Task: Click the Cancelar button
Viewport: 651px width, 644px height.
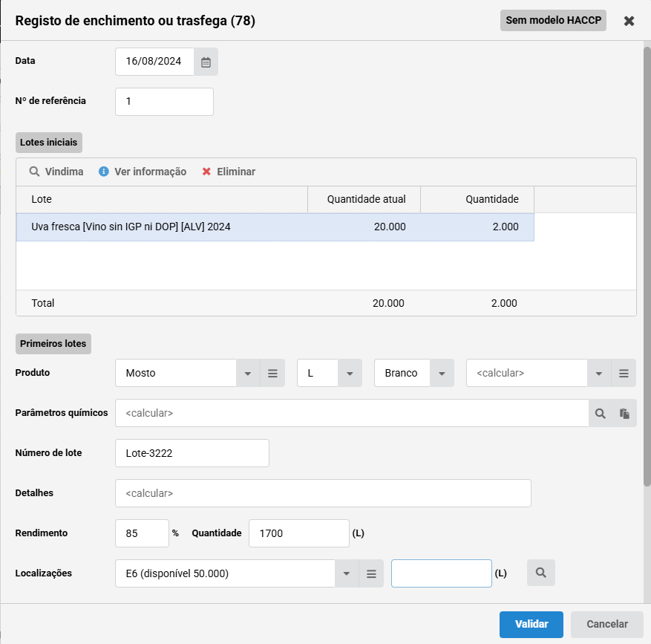Action: click(607, 625)
